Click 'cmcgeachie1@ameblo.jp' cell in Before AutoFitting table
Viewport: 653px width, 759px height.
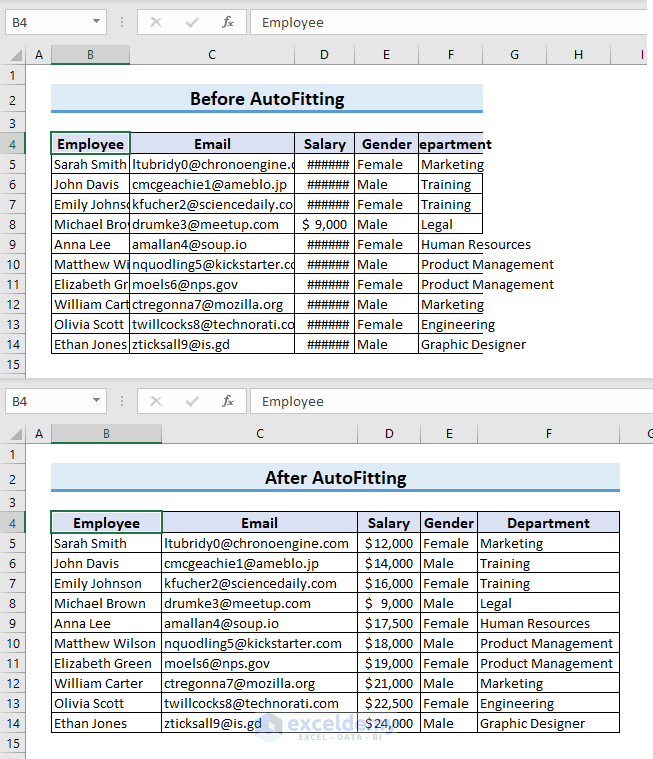tap(212, 184)
